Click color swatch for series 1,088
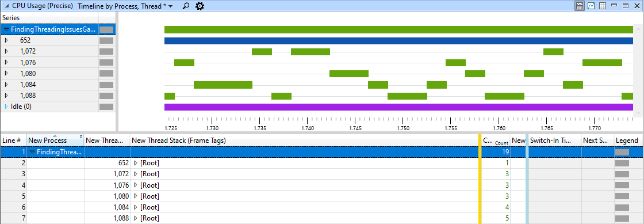 [x=106, y=96]
